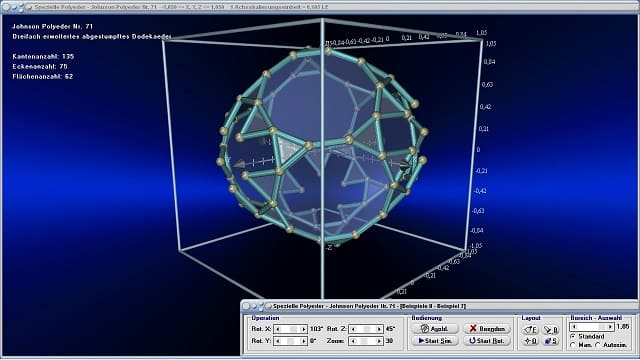Click the Bereich-Auswahl scrollbar thumb
The width and height of the screenshot is (640, 360).
pos(602,327)
